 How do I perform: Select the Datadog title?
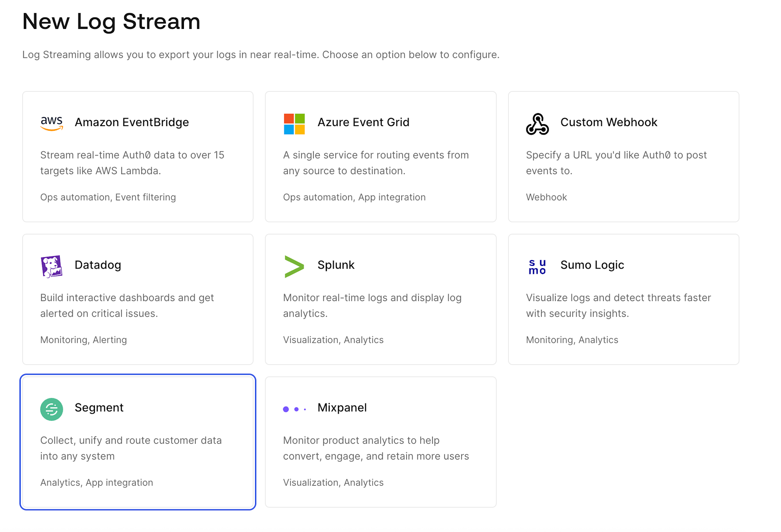tap(98, 265)
